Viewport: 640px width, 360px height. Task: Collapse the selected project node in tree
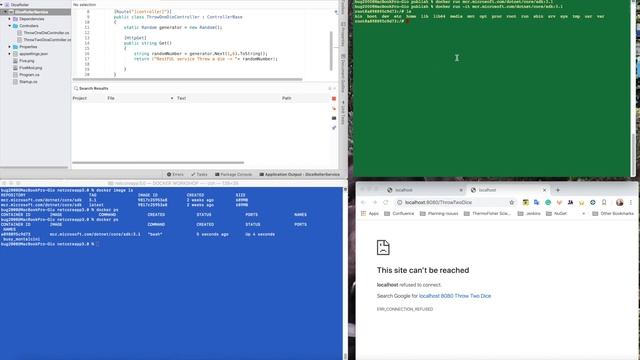pyautogui.click(x=5, y=12)
